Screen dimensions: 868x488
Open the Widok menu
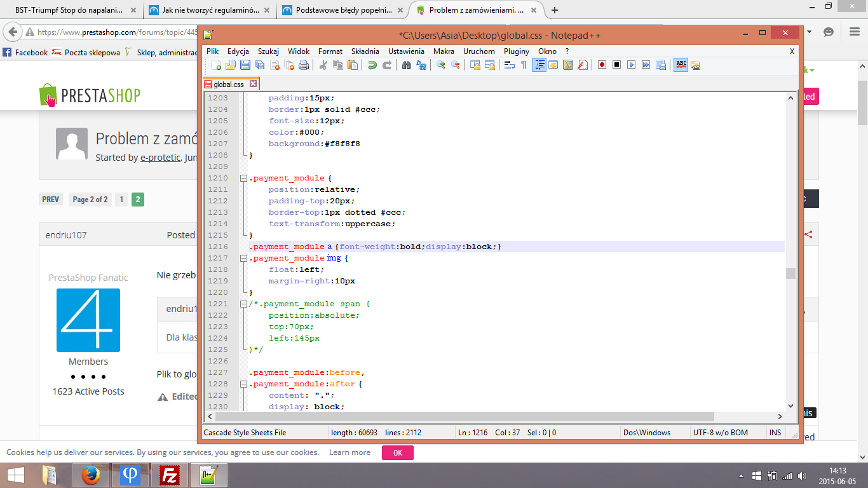[x=299, y=51]
